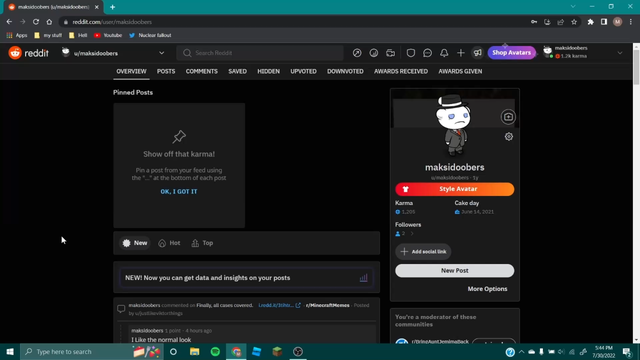This screenshot has height=360, width=640.
Task: Click the Style Avatar button
Action: (x=455, y=189)
